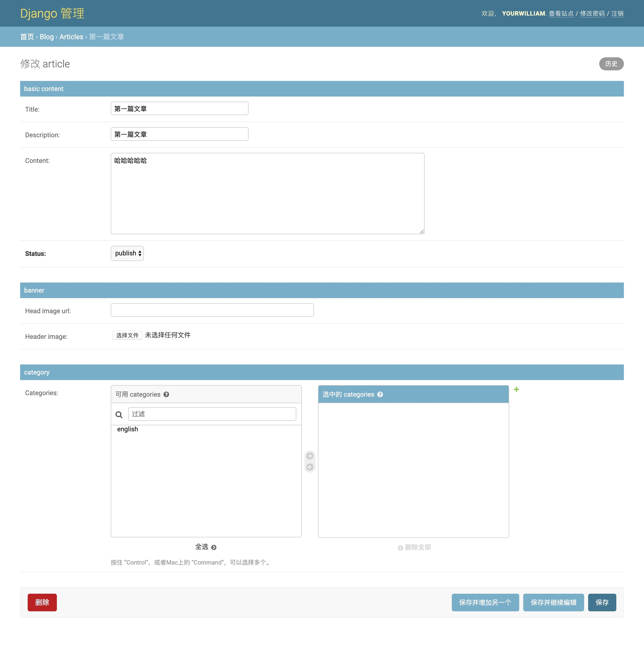This screenshot has height=648, width=644.
Task: Focus the Head image url field
Action: tap(212, 310)
